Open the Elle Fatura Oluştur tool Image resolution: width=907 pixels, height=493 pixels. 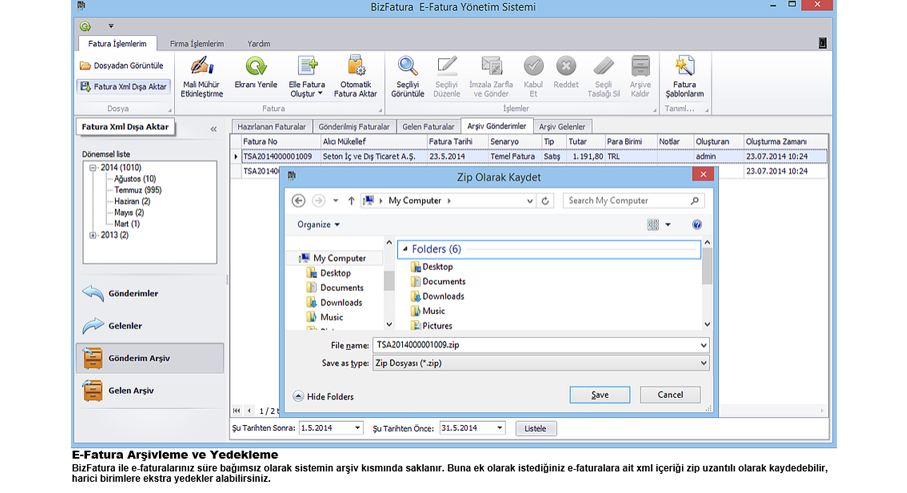coord(307,68)
